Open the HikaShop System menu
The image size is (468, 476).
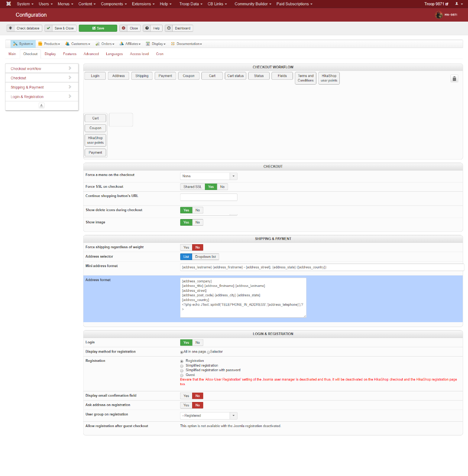(23, 44)
